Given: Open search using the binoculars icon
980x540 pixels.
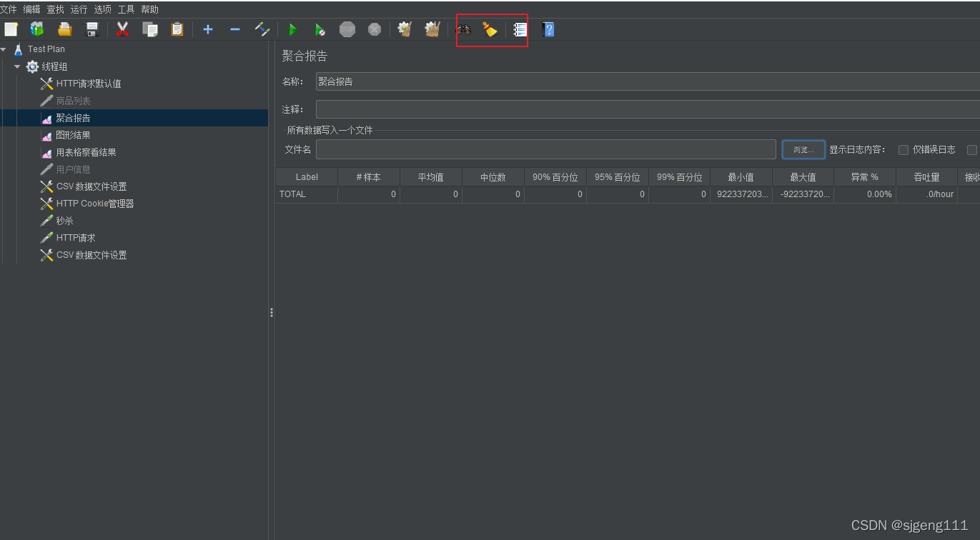Looking at the screenshot, I should (x=464, y=29).
